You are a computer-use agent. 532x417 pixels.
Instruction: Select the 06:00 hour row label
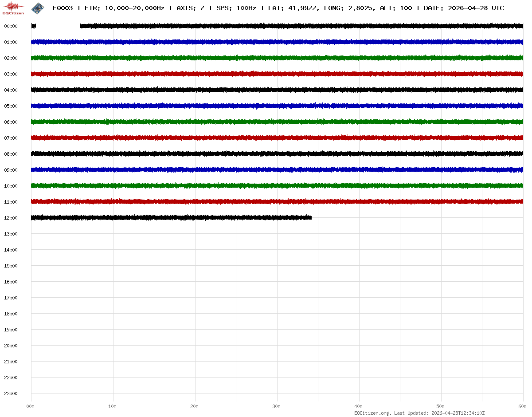11,122
